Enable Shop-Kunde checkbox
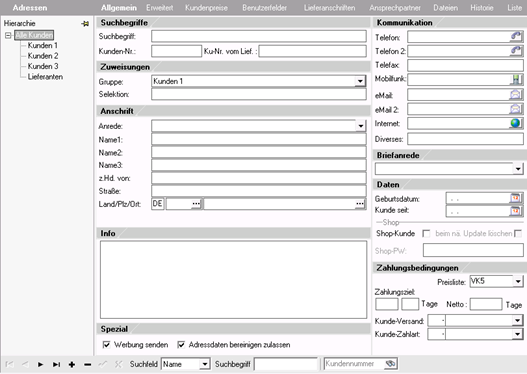Screen dimensions: 527x374 click(x=426, y=234)
